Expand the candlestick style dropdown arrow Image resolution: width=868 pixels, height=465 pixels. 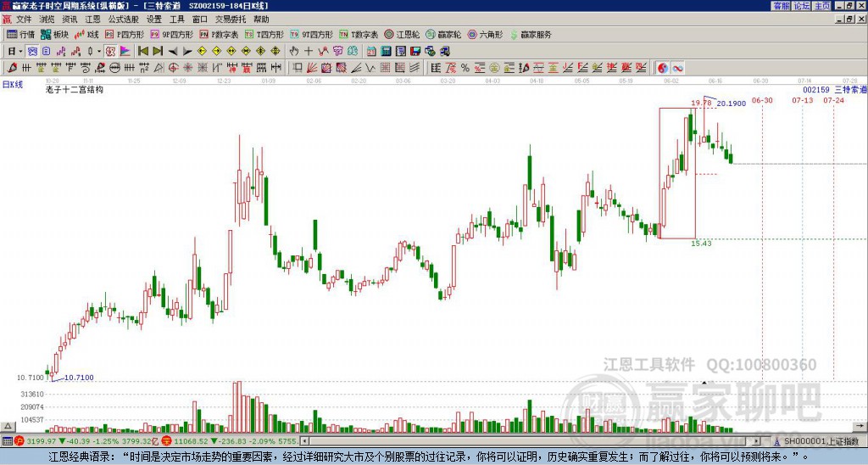coord(99,52)
